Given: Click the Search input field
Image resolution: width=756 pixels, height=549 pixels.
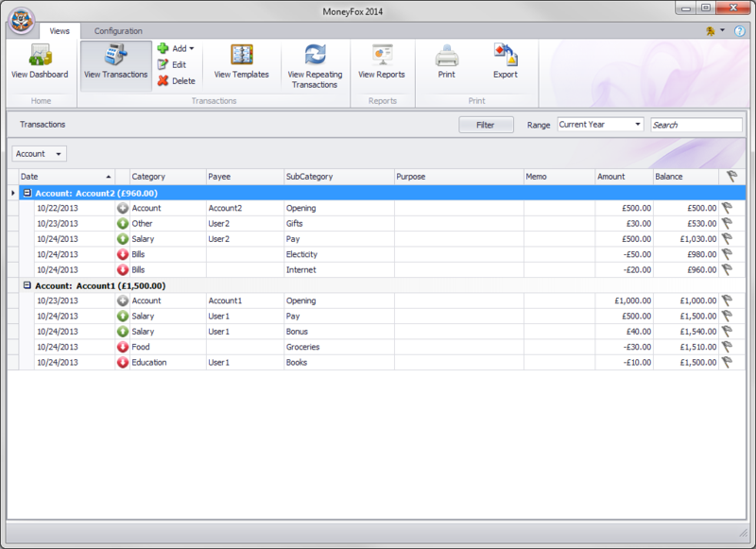Looking at the screenshot, I should click(x=696, y=125).
